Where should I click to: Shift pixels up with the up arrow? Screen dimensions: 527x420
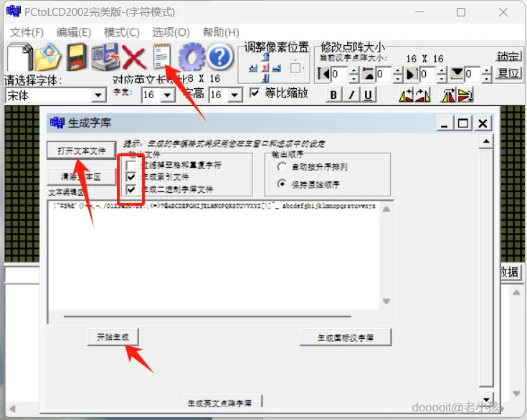click(265, 57)
